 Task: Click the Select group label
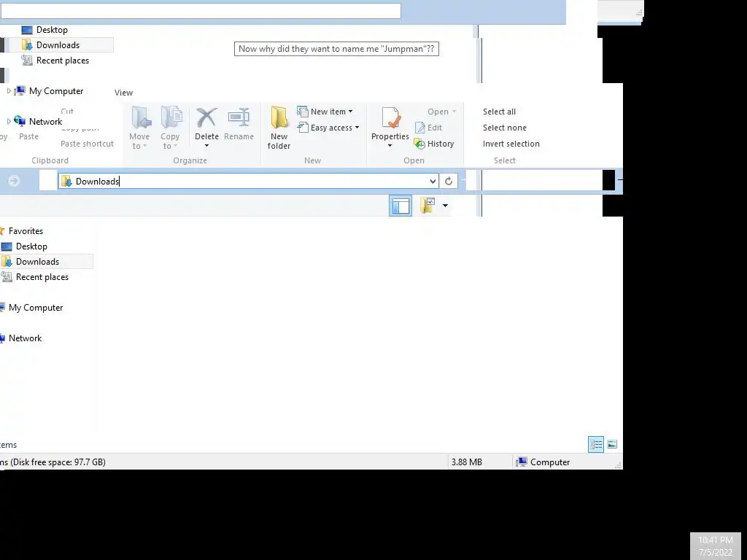(505, 160)
